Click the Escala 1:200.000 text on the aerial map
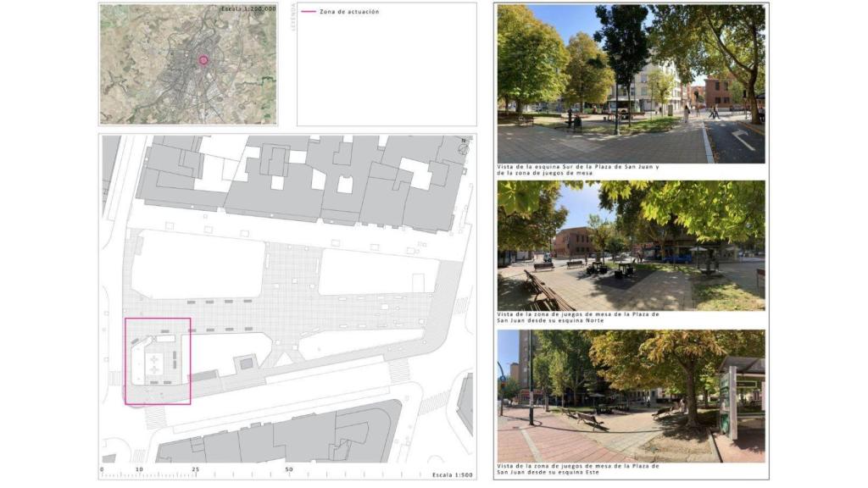 point(248,8)
